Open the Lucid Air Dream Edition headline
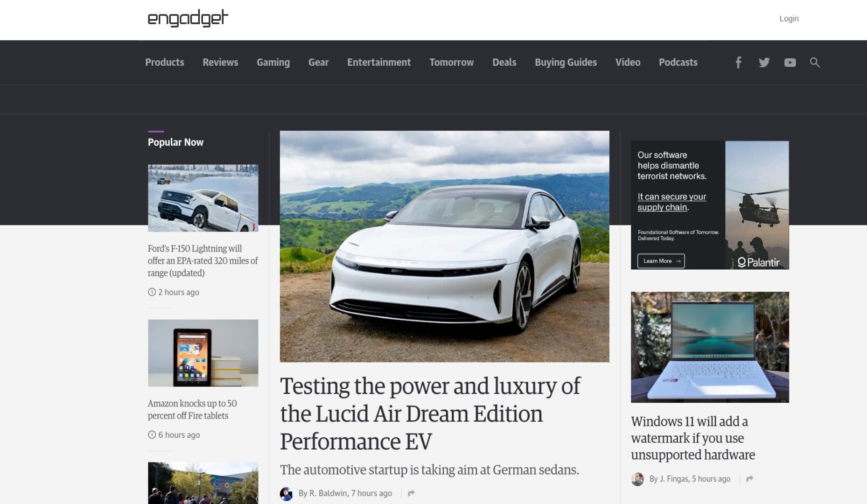The height and width of the screenshot is (504, 867). coord(430,414)
